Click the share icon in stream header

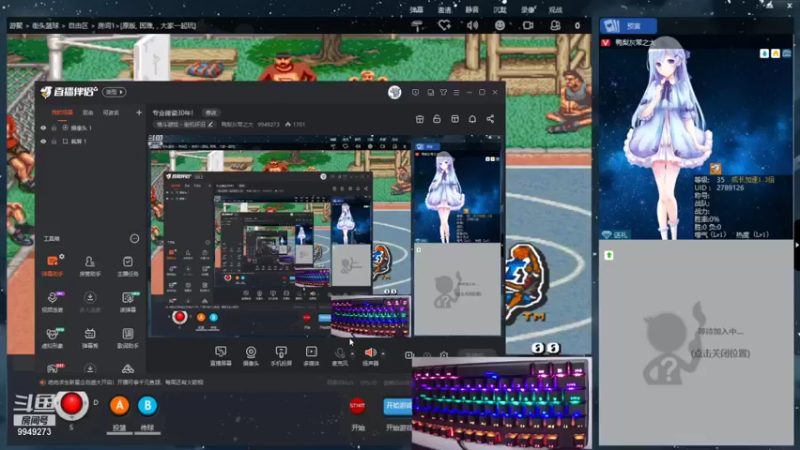click(x=490, y=119)
